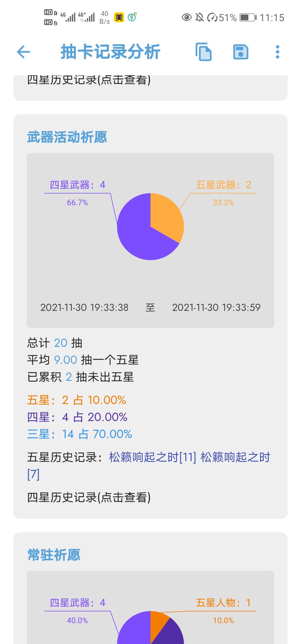This screenshot has height=644, width=301.
Task: Tap the yellow Meituan notification icon
Action: pos(119,18)
